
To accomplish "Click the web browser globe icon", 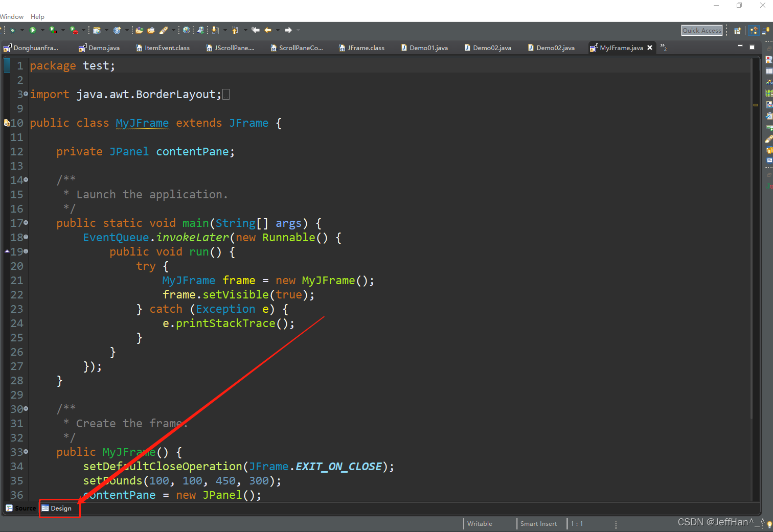I will tap(186, 31).
